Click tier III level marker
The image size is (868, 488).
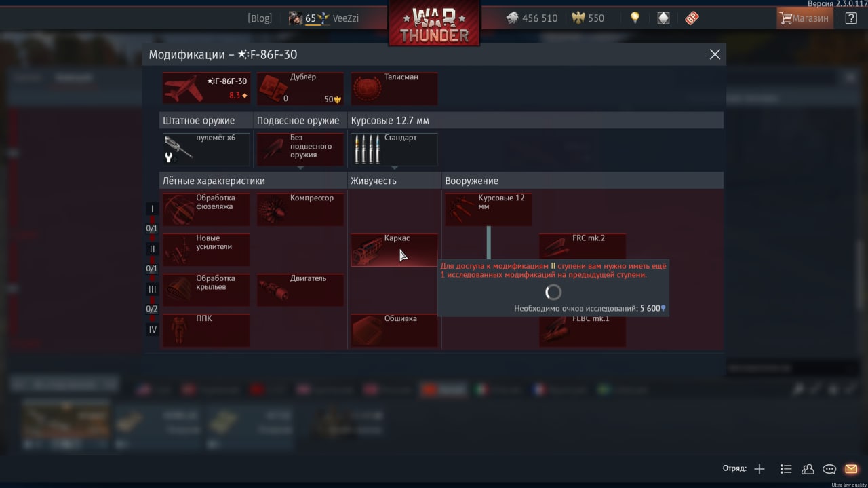153,289
